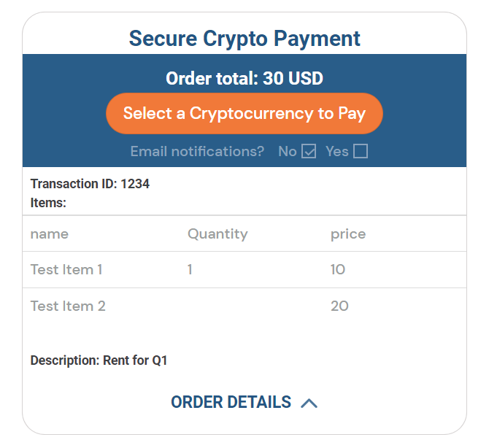Click the name column header
489x448 pixels.
point(50,234)
